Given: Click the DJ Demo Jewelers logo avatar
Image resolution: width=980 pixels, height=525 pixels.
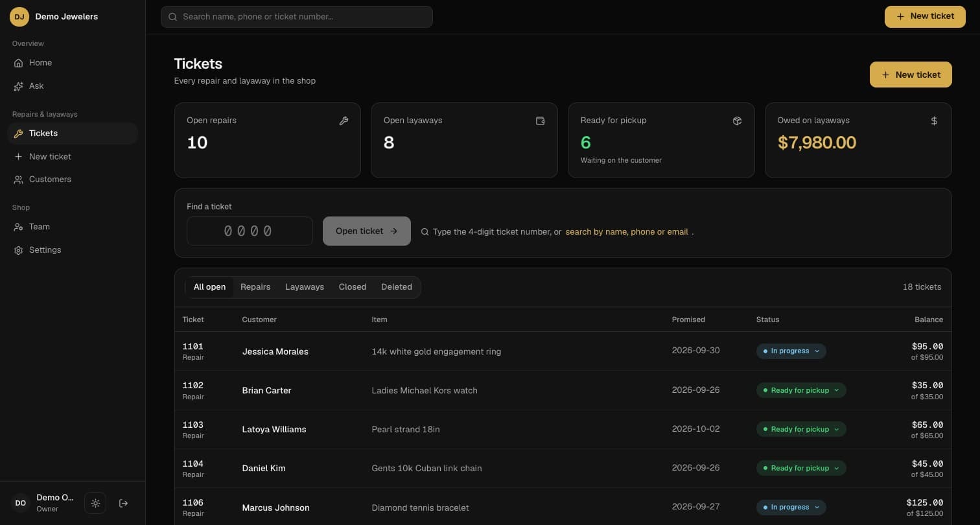Looking at the screenshot, I should point(19,17).
